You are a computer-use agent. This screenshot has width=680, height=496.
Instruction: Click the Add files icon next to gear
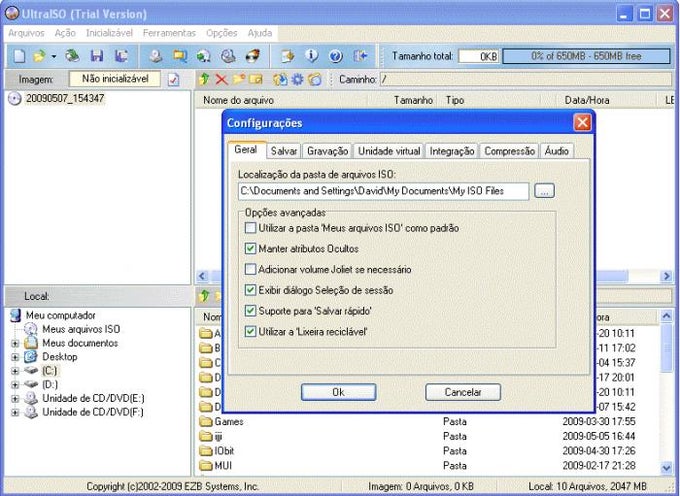click(280, 79)
